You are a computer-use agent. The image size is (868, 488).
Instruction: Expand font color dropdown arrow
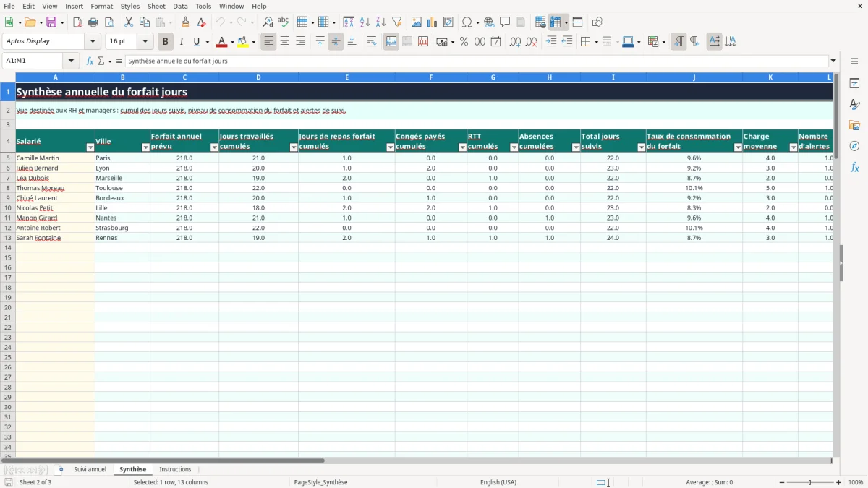[232, 42]
